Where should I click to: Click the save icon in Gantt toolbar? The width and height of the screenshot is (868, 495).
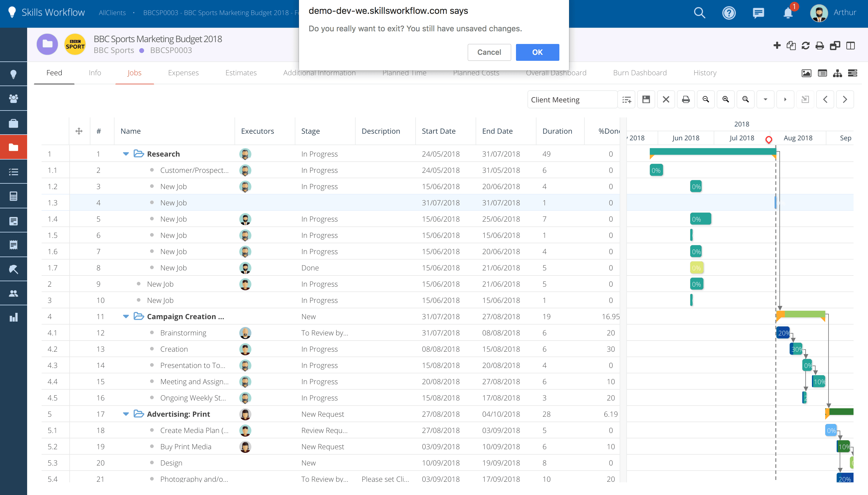(x=646, y=100)
